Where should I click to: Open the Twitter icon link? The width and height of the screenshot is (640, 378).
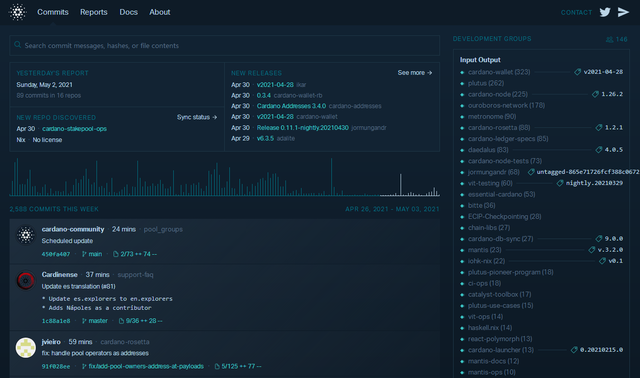coord(605,12)
